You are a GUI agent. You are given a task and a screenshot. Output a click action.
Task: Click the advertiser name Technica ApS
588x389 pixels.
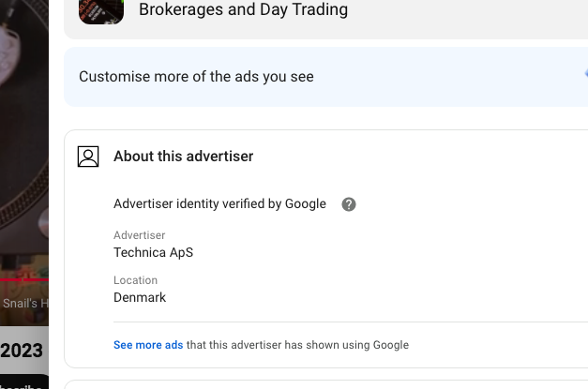pyautogui.click(x=153, y=252)
